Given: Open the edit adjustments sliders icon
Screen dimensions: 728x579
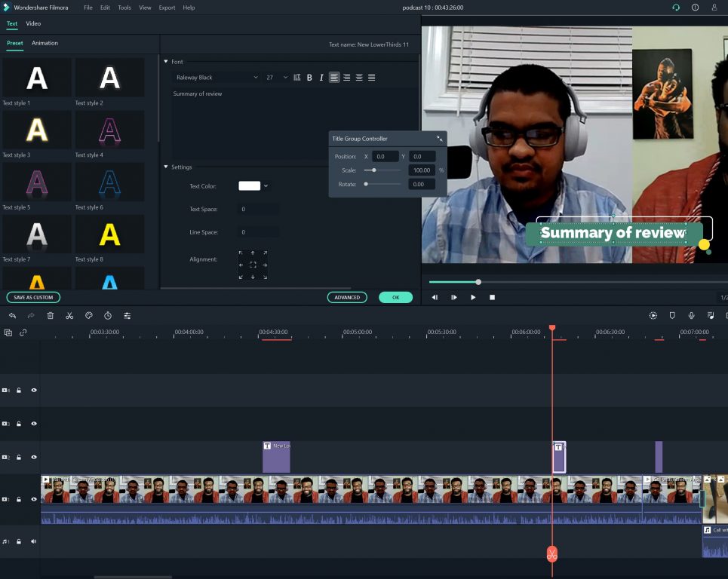Looking at the screenshot, I should pos(127,315).
